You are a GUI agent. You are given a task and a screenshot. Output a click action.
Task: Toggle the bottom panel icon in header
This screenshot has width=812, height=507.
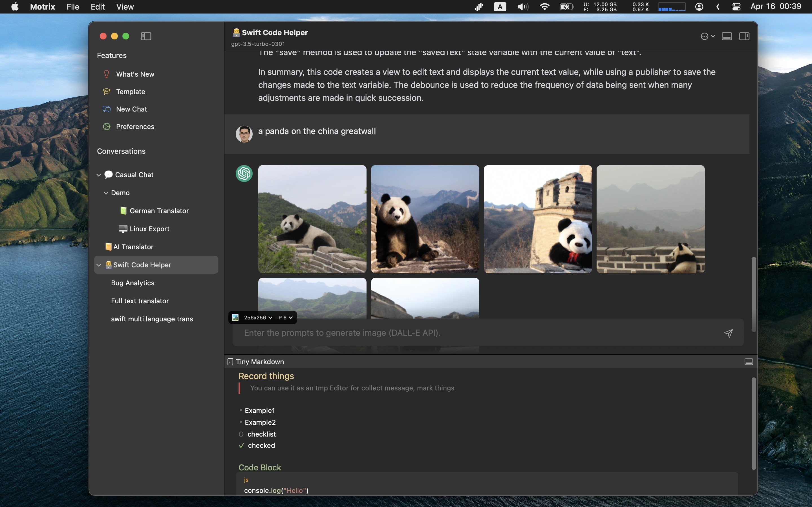[727, 36]
